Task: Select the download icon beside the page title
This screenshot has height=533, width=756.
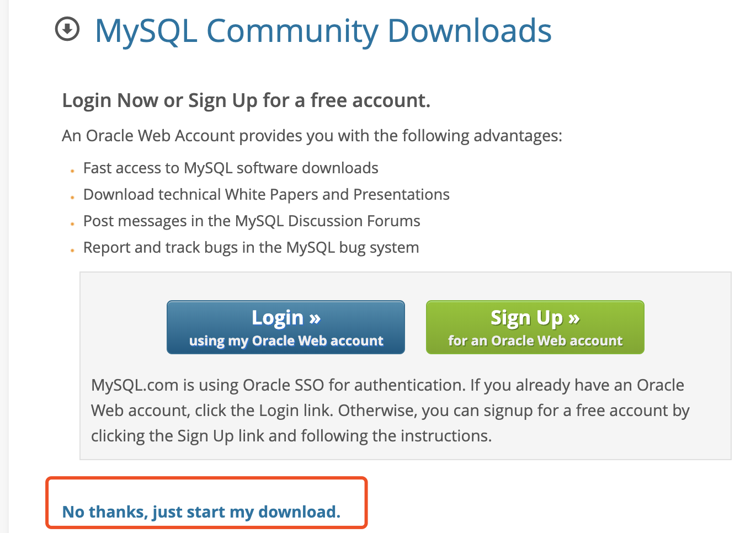Action: [67, 31]
